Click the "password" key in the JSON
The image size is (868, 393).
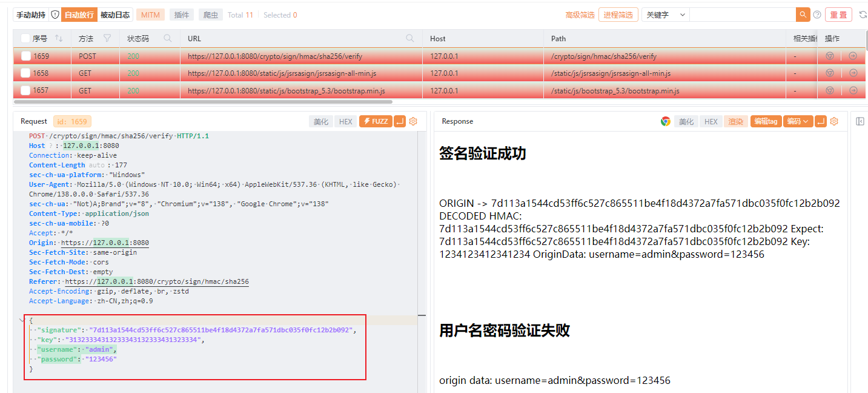(58, 359)
